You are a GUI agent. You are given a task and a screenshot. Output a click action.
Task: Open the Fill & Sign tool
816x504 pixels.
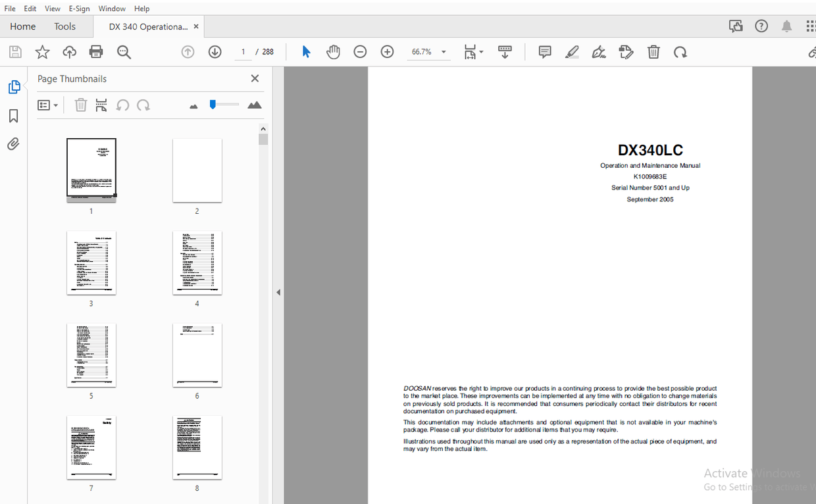(599, 51)
